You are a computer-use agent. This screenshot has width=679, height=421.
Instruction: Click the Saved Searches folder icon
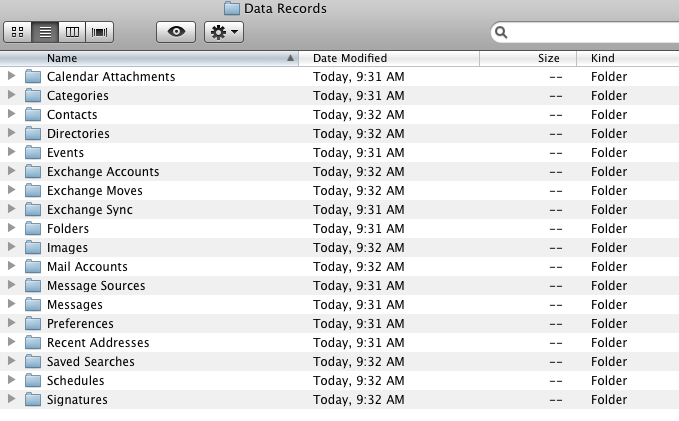[33, 361]
